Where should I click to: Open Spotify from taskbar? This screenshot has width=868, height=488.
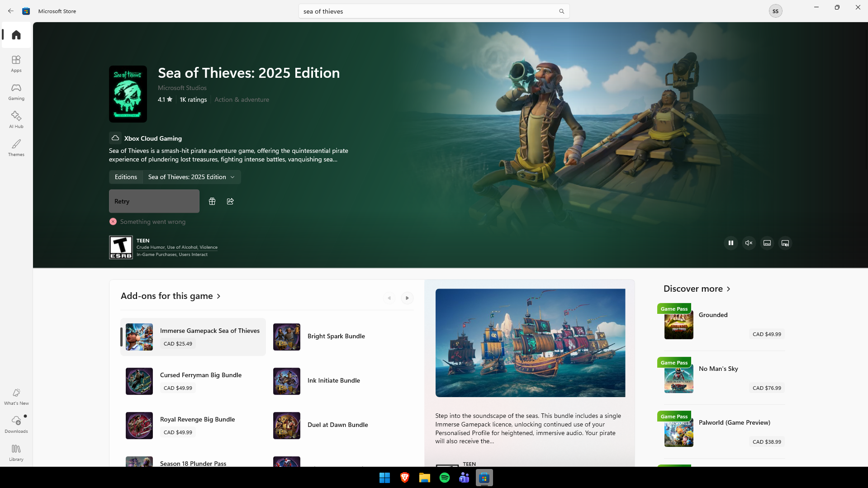click(x=445, y=478)
